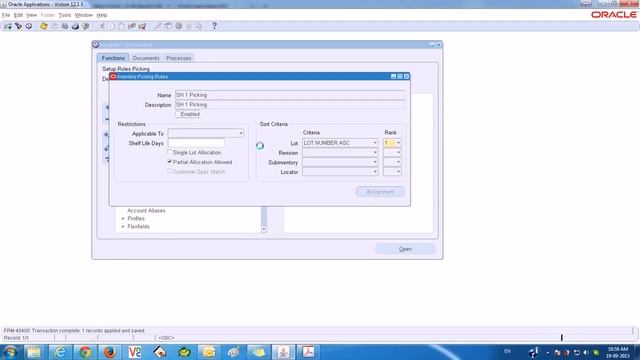This screenshot has width=640, height=360.
Task: Open the Edit menu
Action: click(x=18, y=15)
